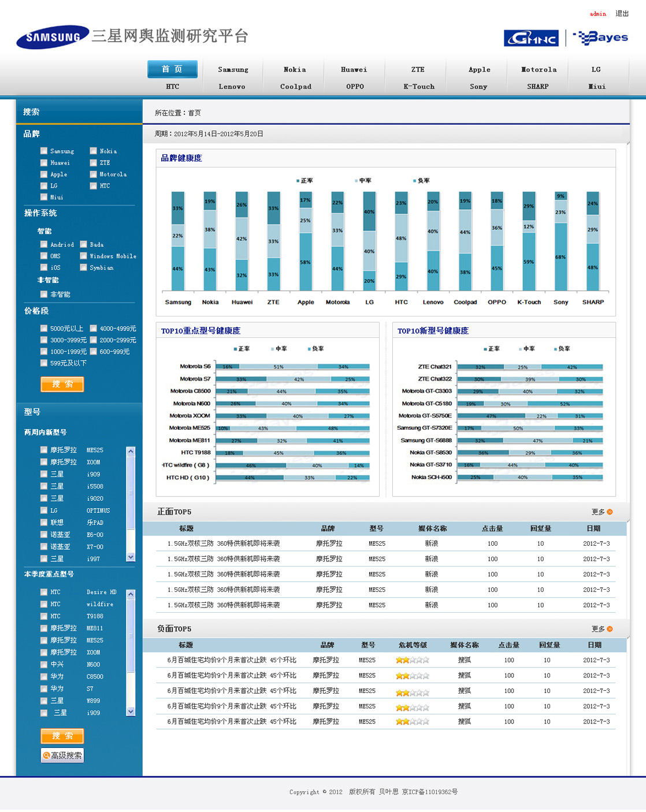Open the Apple navigation tab
Viewport: 646px width, 812px height.
coord(480,70)
